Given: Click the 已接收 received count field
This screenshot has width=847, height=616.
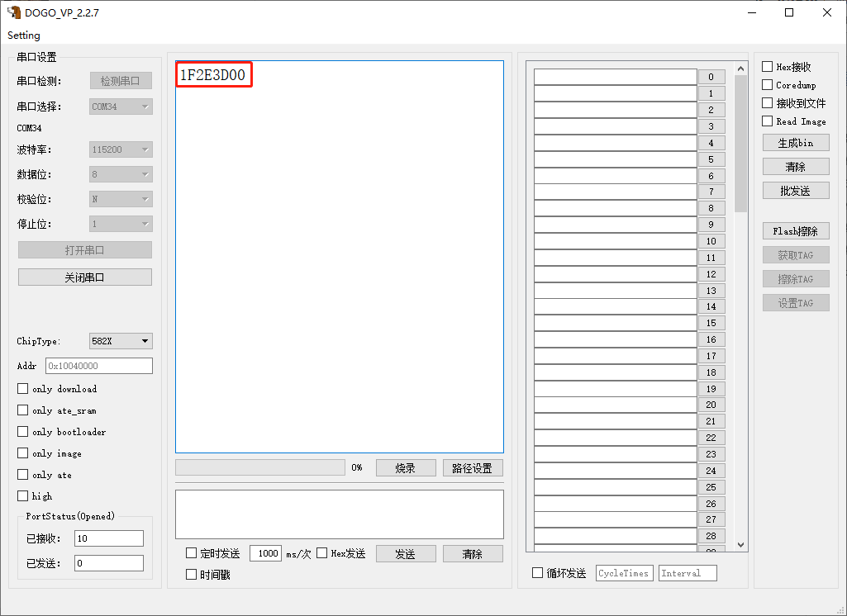Looking at the screenshot, I should 109,538.
